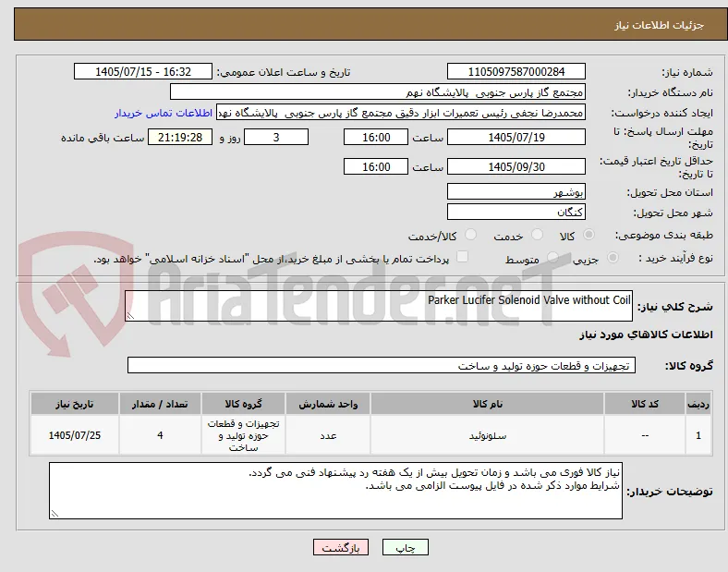Click the کد کالا column header

click(x=645, y=404)
